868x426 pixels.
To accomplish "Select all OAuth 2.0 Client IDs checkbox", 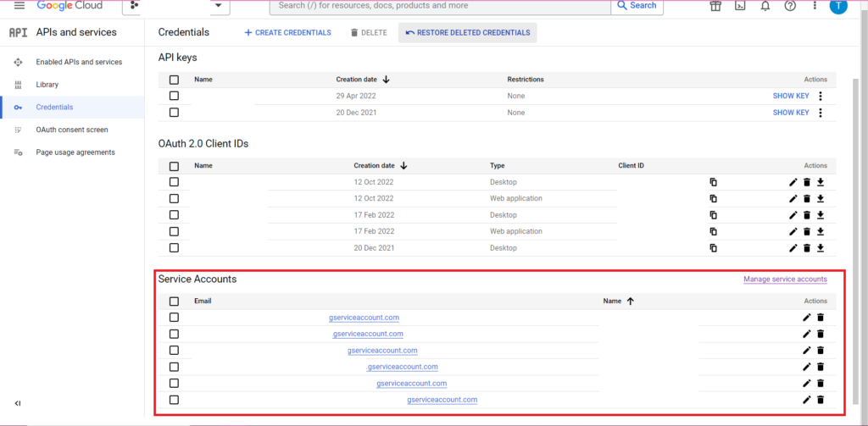I will [174, 166].
